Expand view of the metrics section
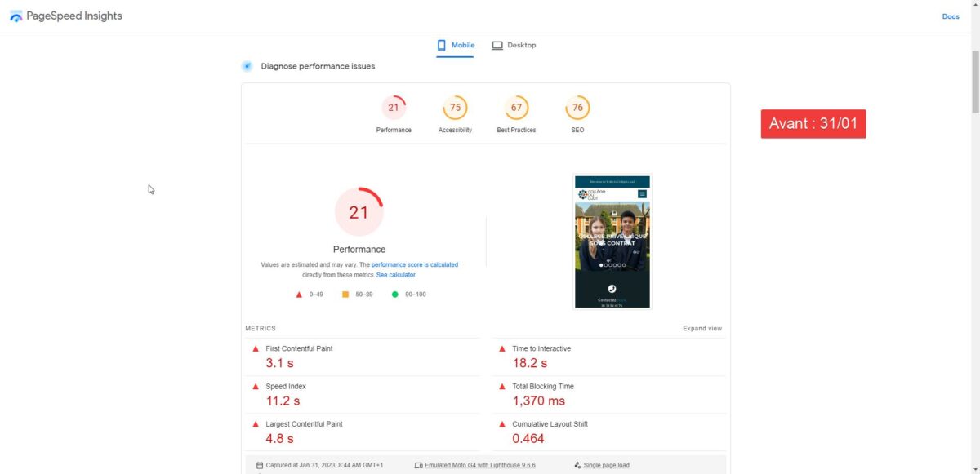Screen dimensions: 980x474 (702, 329)
